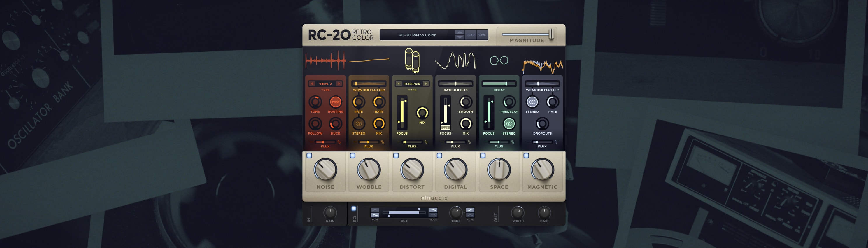The image size is (868, 248).
Task: Click the flux wave icon in Digital module
Action: [x=469, y=142]
